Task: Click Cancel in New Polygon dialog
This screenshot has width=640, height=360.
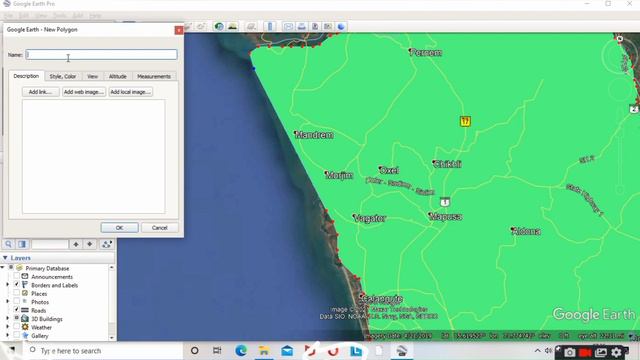Action: point(160,227)
